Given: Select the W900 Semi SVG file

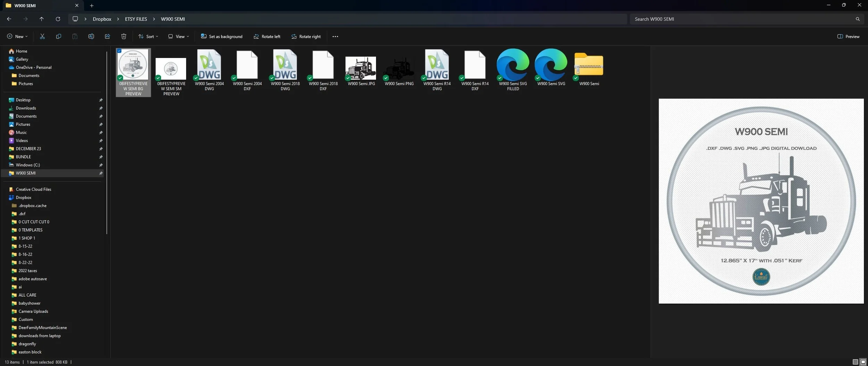Looking at the screenshot, I should click(551, 67).
